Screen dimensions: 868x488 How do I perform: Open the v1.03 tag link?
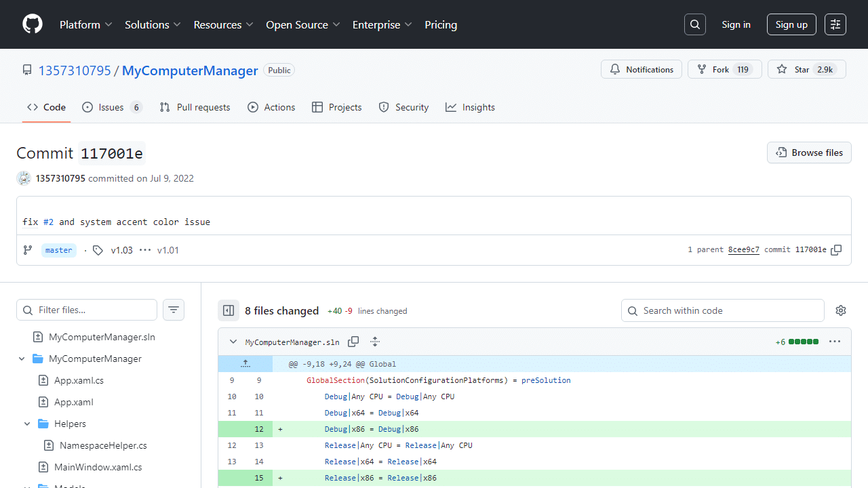coord(122,250)
